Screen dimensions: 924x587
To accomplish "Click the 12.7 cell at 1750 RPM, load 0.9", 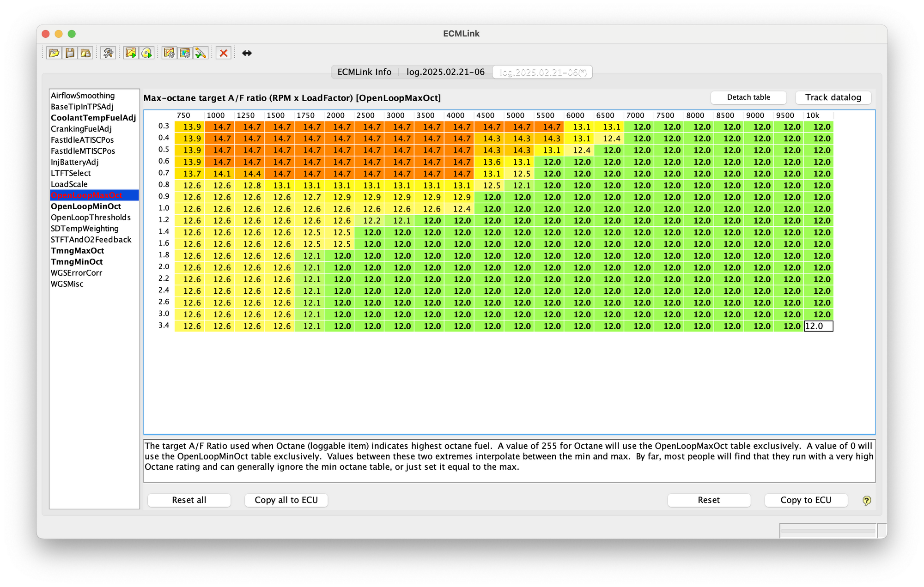I will pyautogui.click(x=310, y=197).
